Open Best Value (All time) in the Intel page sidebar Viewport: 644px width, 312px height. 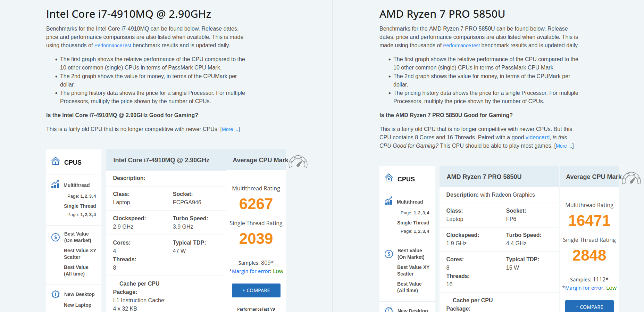(76, 270)
